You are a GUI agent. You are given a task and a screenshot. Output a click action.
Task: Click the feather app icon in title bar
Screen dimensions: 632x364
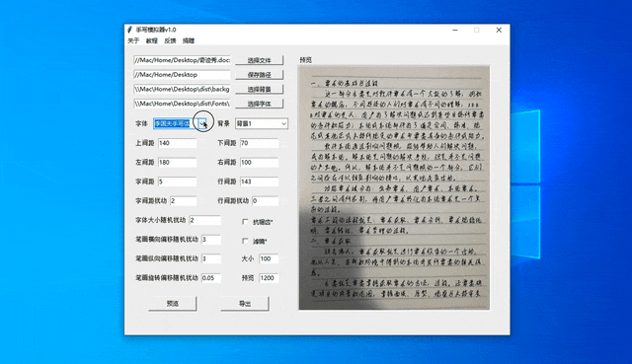(129, 30)
